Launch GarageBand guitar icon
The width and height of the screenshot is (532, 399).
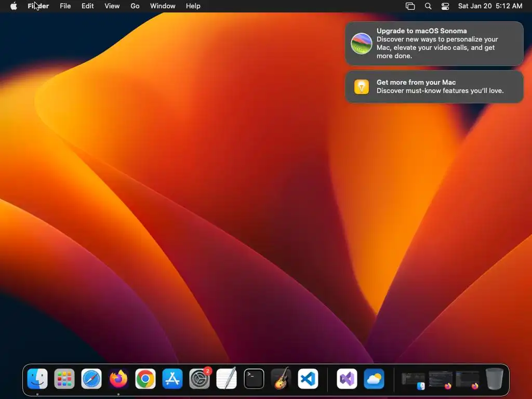281,379
